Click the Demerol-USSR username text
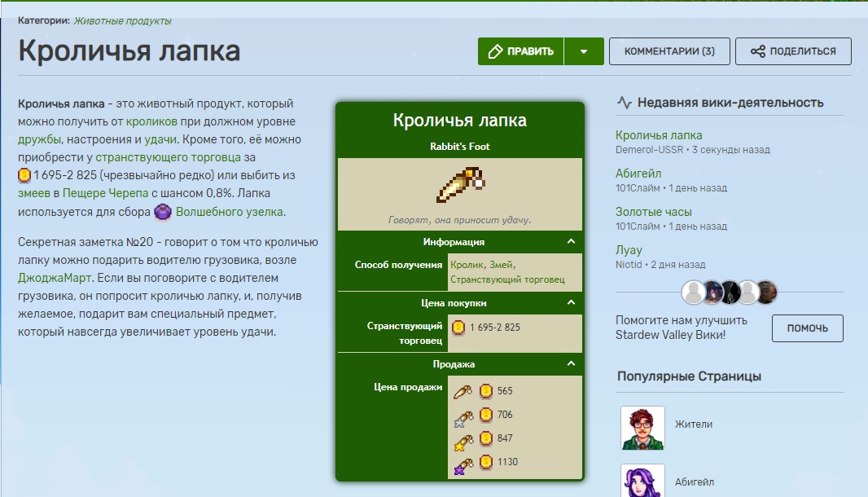 649,150
